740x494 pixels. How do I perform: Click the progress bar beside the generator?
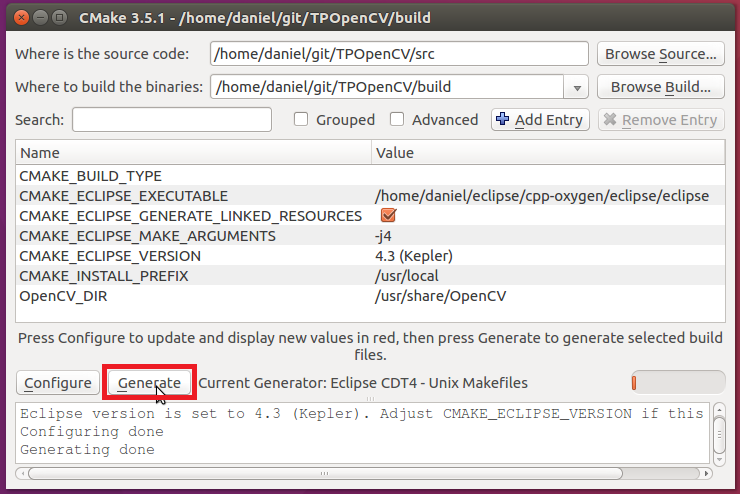point(678,383)
